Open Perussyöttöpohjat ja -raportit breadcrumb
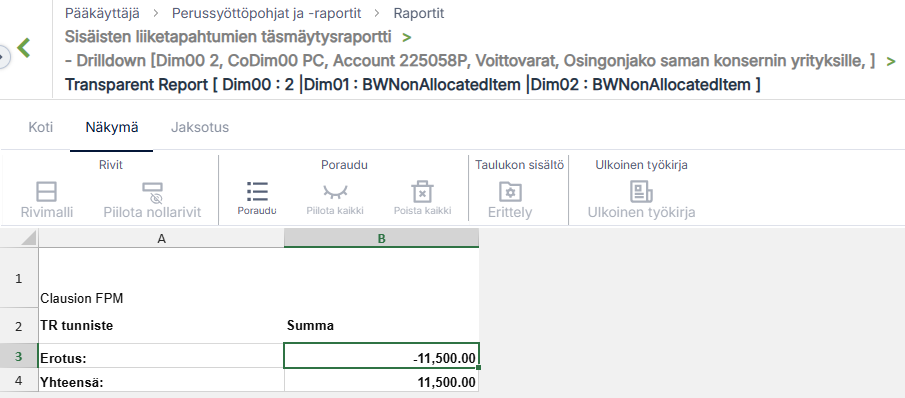 coord(267,13)
